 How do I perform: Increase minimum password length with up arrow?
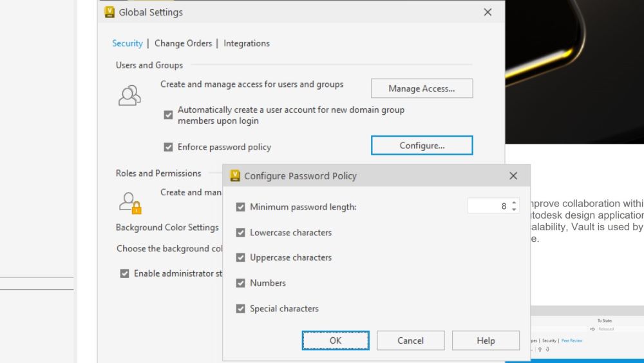(x=514, y=202)
